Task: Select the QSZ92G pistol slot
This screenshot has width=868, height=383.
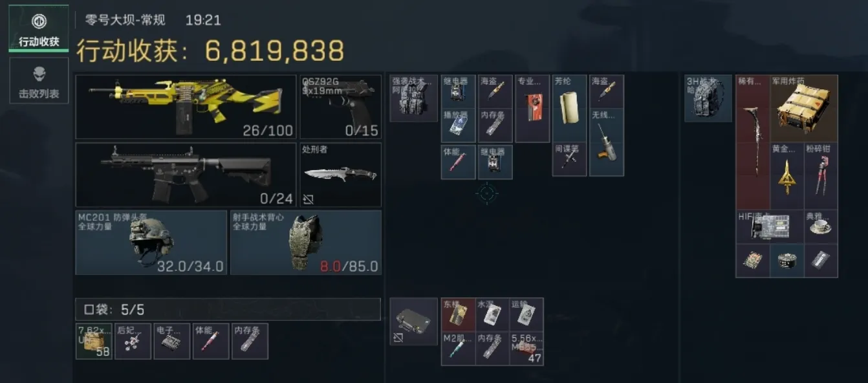Action: coord(341,107)
